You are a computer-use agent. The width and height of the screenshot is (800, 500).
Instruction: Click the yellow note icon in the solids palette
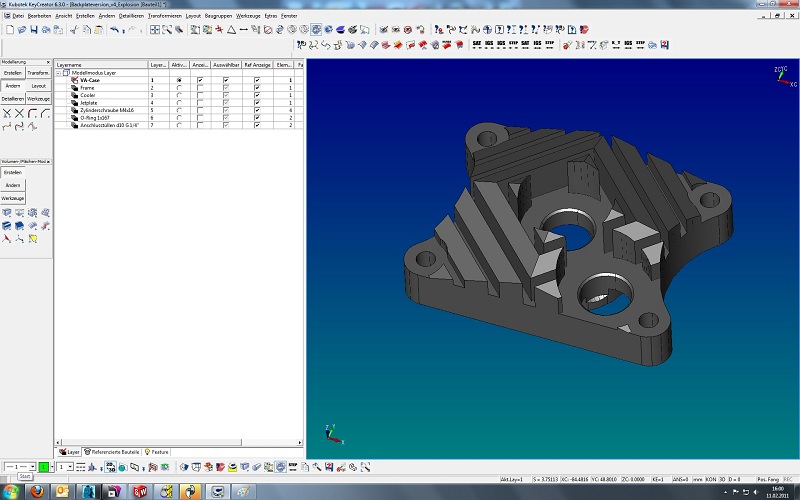click(33, 239)
